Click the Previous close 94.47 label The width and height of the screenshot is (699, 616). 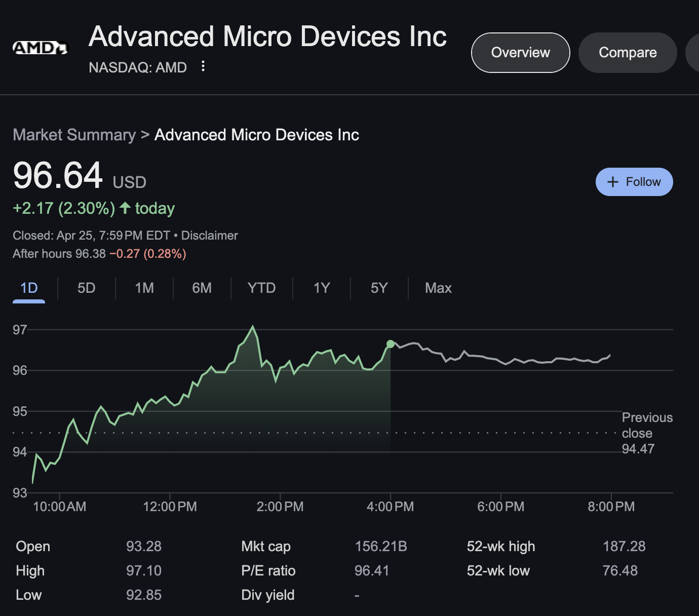[647, 433]
